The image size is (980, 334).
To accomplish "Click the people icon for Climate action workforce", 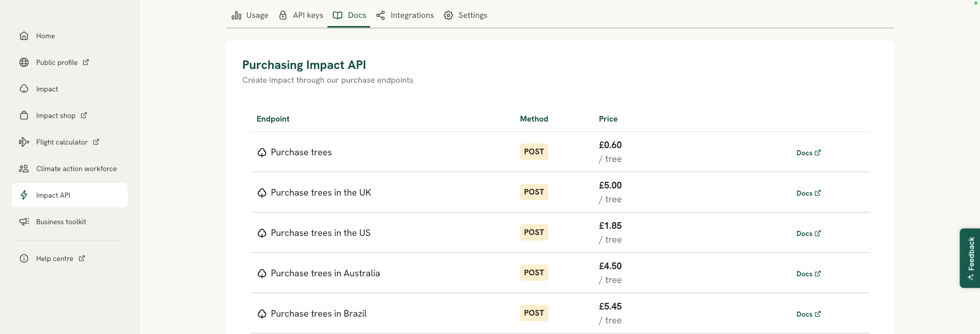I will click(x=24, y=169).
